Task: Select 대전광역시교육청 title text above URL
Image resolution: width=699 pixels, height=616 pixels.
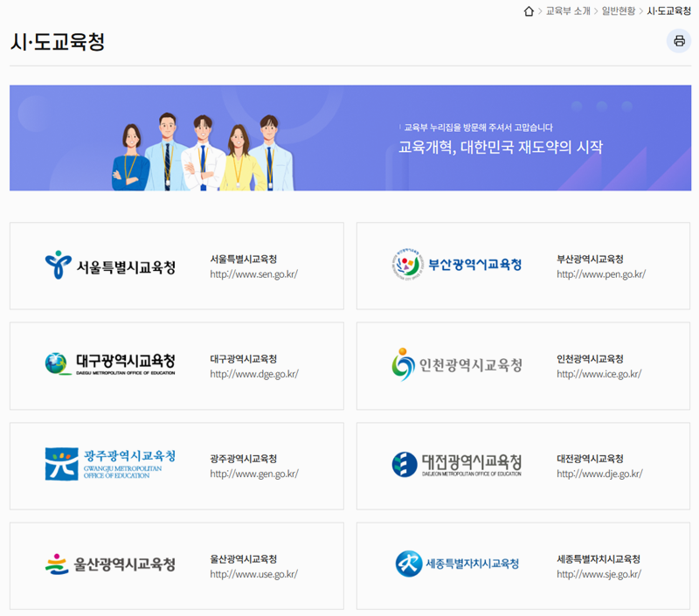Action: [590, 459]
